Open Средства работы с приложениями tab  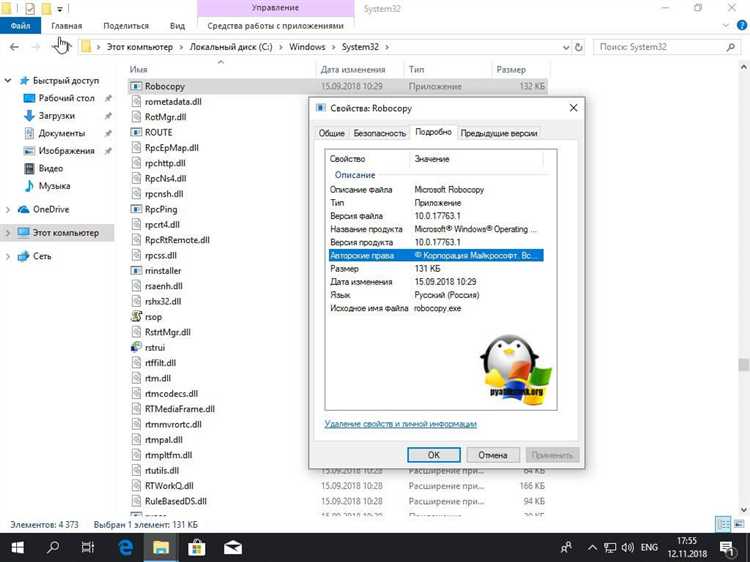[x=276, y=26]
